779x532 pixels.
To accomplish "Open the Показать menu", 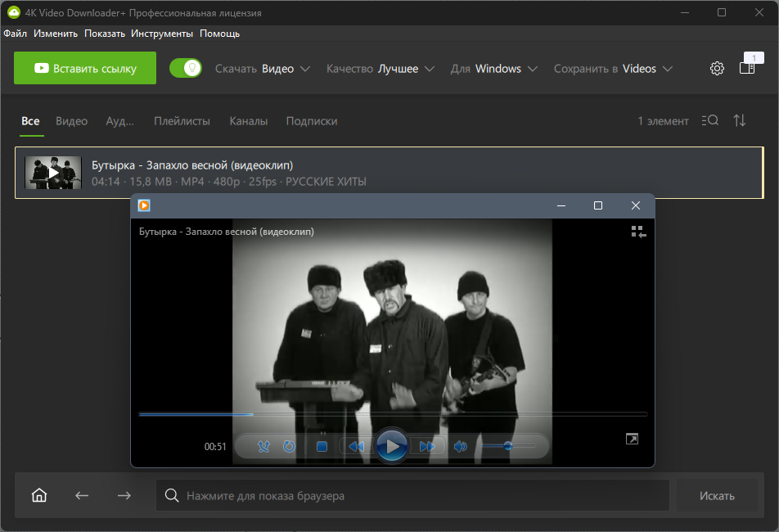I will click(105, 34).
